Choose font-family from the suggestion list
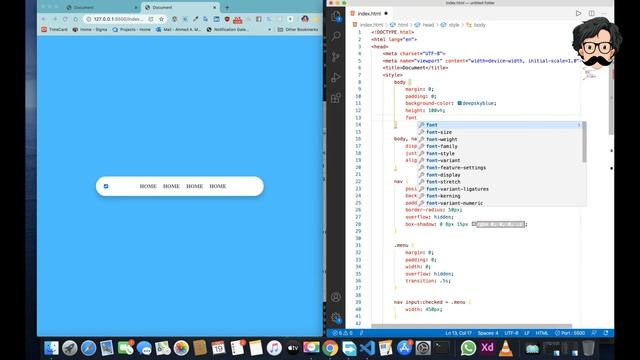Screen dimensions: 640x360 tap(442, 146)
